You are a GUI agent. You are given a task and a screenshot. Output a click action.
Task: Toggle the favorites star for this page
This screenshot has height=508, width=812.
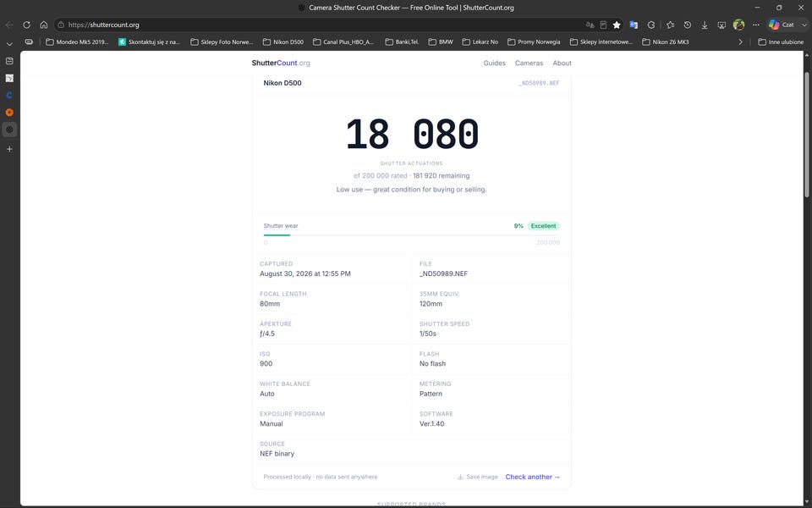(617, 25)
